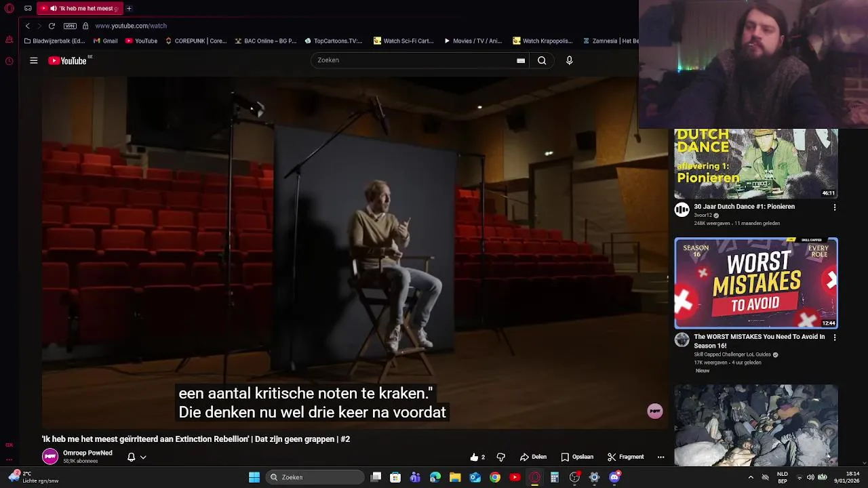Open the GX Corner gamepad icon
This screenshot has height=488, width=868.
point(9,445)
